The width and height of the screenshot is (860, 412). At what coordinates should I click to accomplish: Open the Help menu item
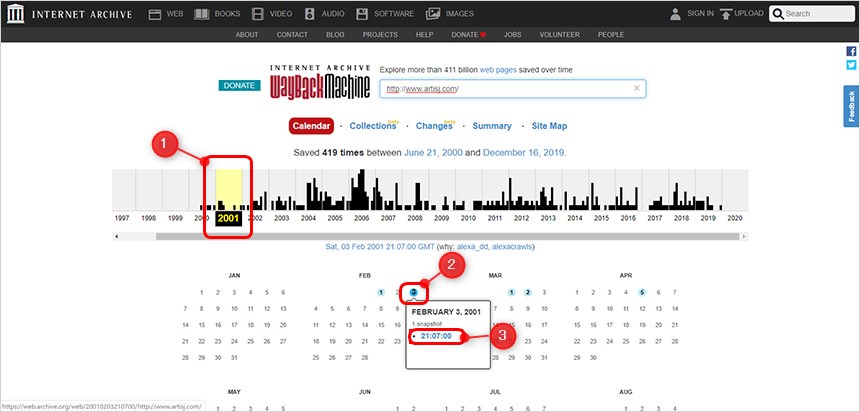click(425, 35)
